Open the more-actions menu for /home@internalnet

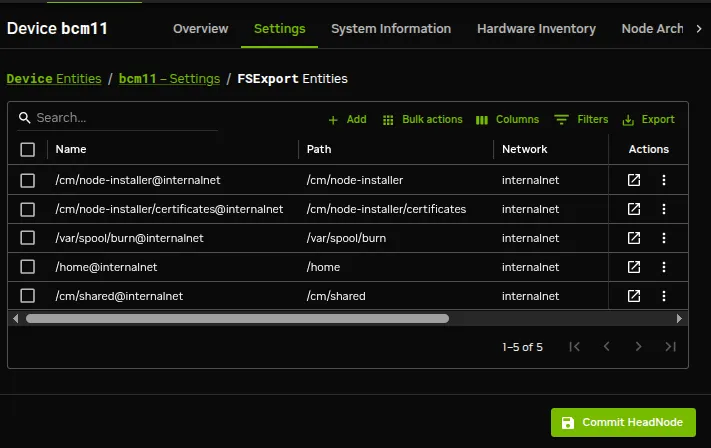coord(664,267)
